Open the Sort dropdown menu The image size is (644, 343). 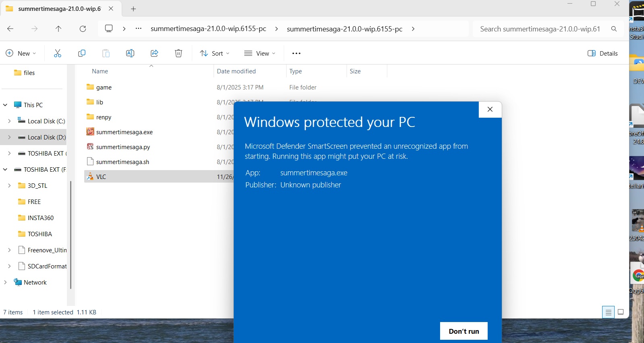215,53
